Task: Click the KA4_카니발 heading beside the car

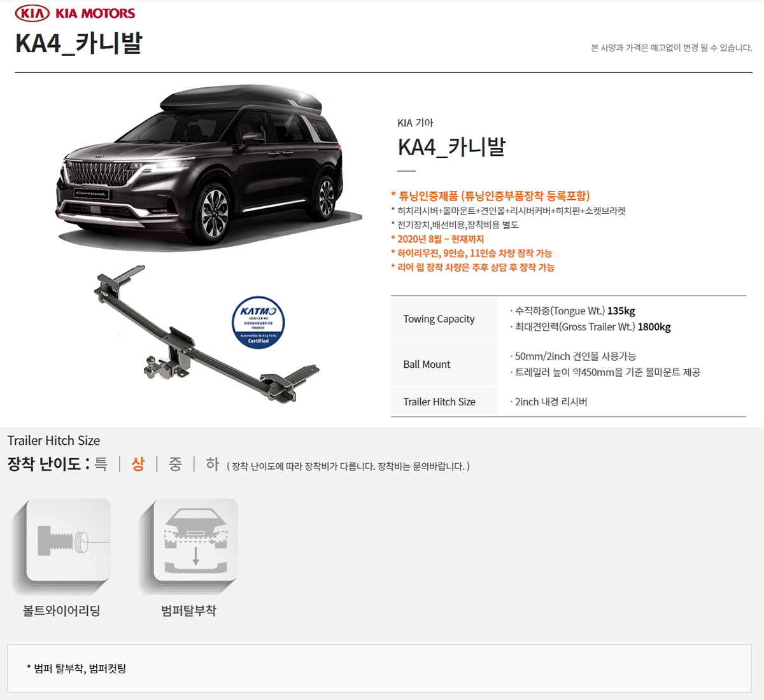Action: (451, 147)
